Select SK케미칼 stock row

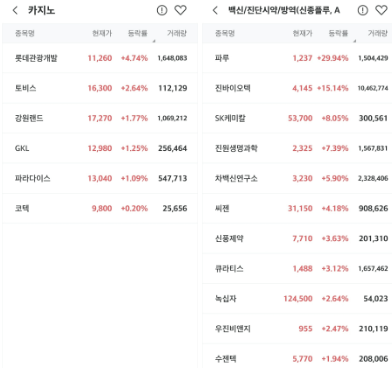(297, 118)
